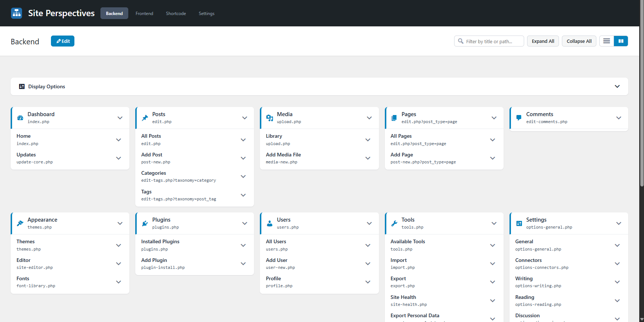Click the Posts pushpin icon
644x322 pixels.
[145, 118]
